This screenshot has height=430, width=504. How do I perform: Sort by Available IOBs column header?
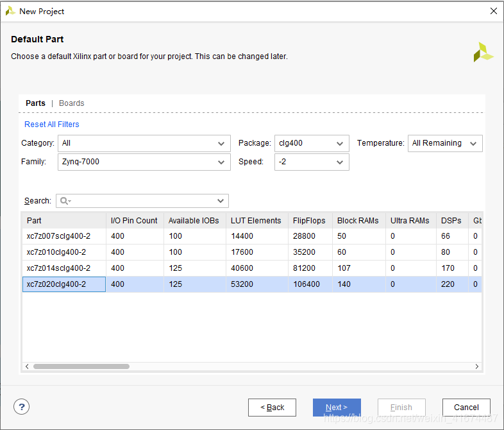click(195, 221)
